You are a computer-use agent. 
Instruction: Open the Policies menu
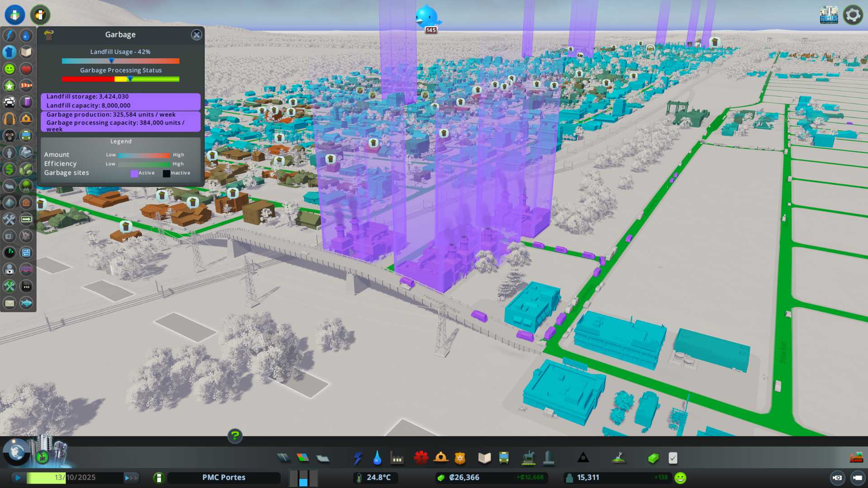tap(673, 458)
